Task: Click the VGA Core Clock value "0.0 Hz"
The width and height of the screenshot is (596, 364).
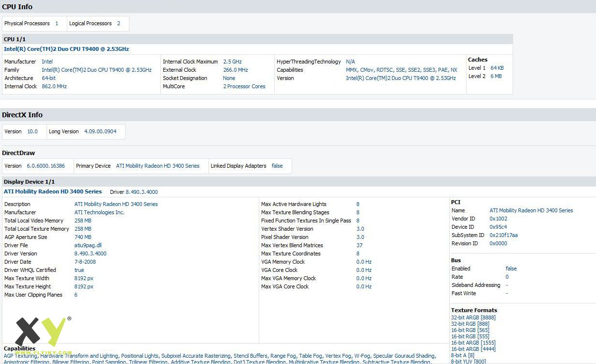Action: [364, 270]
